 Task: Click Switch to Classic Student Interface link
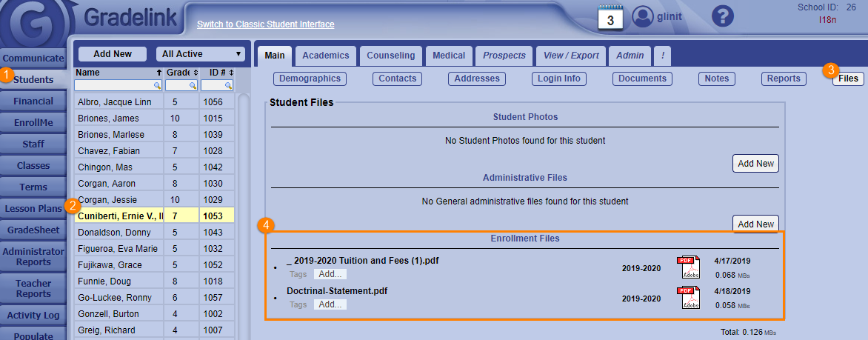coord(265,24)
